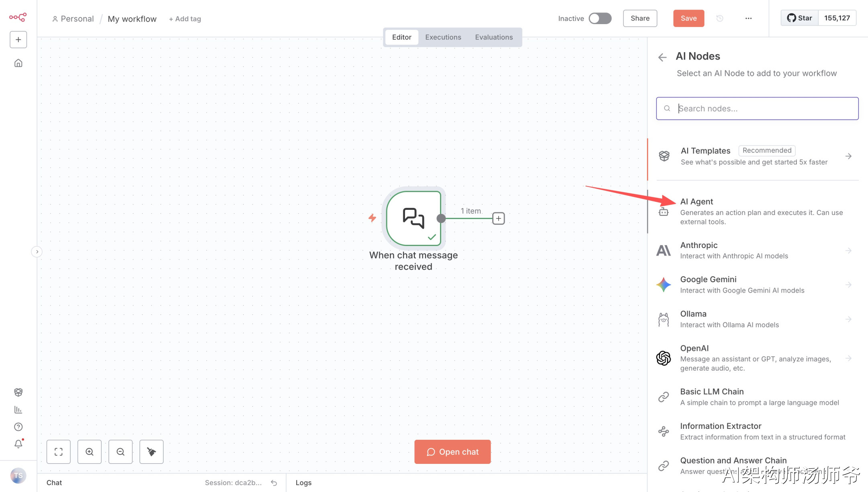Open the help question mark icon

18,426
